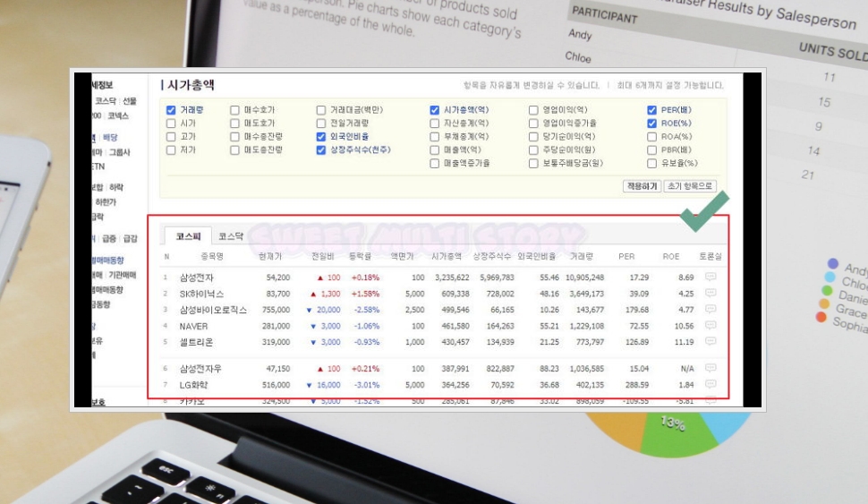Click the 288.59 PER value cell
Screen dimensions: 868x504
[x=637, y=385]
